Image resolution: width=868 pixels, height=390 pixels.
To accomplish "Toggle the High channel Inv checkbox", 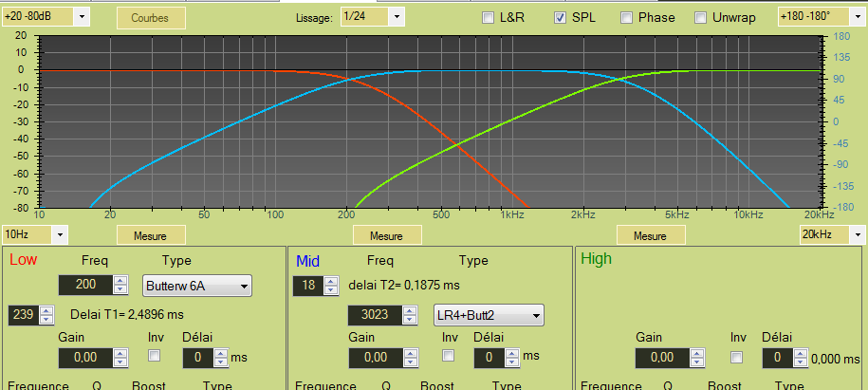I will (736, 357).
